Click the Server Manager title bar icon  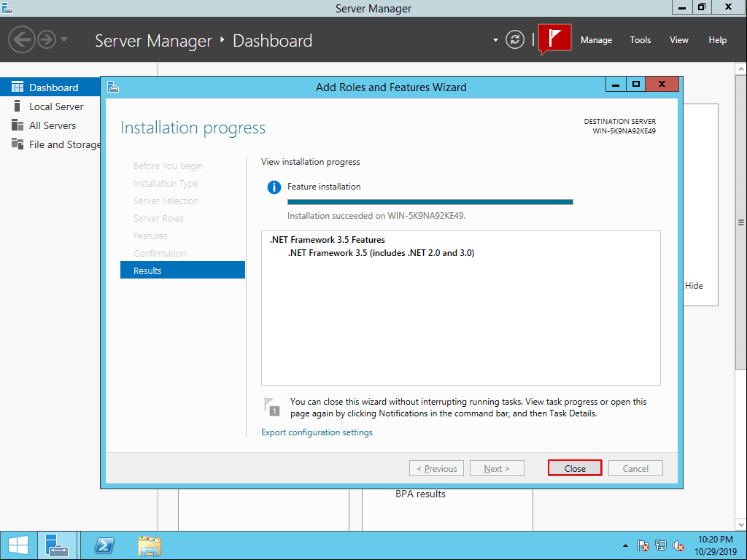coord(7,7)
